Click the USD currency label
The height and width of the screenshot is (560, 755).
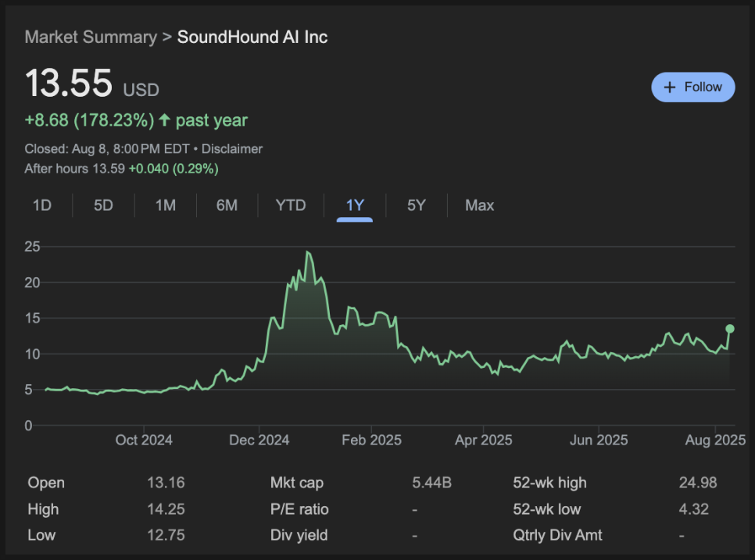pyautogui.click(x=141, y=90)
